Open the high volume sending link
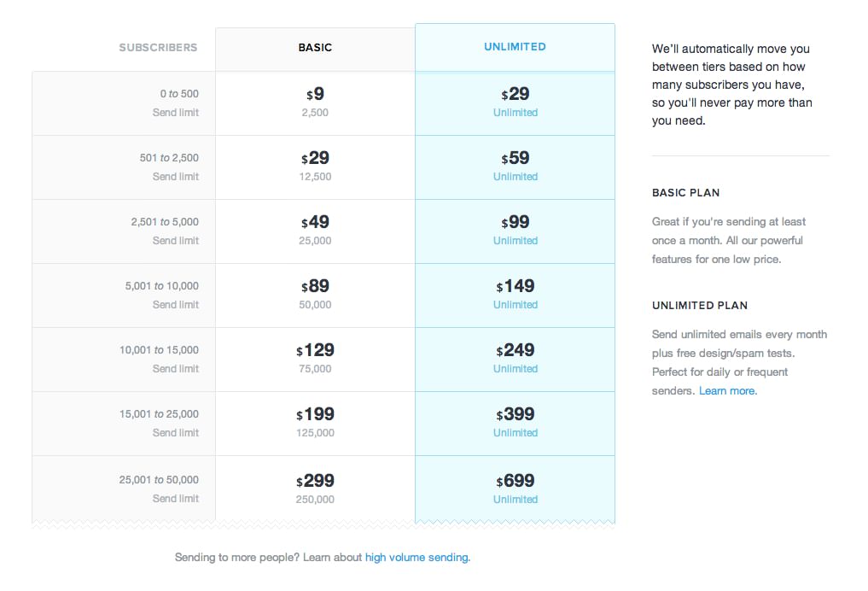The width and height of the screenshot is (868, 591). [x=417, y=558]
